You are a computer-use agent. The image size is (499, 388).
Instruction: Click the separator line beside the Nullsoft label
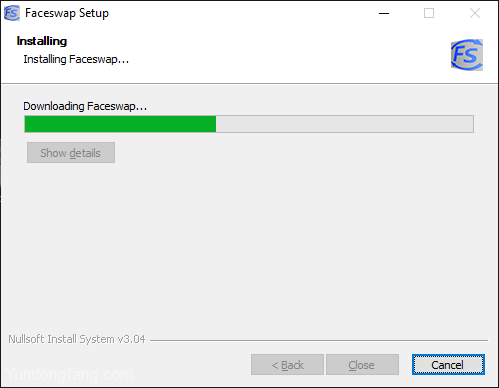[319, 340]
